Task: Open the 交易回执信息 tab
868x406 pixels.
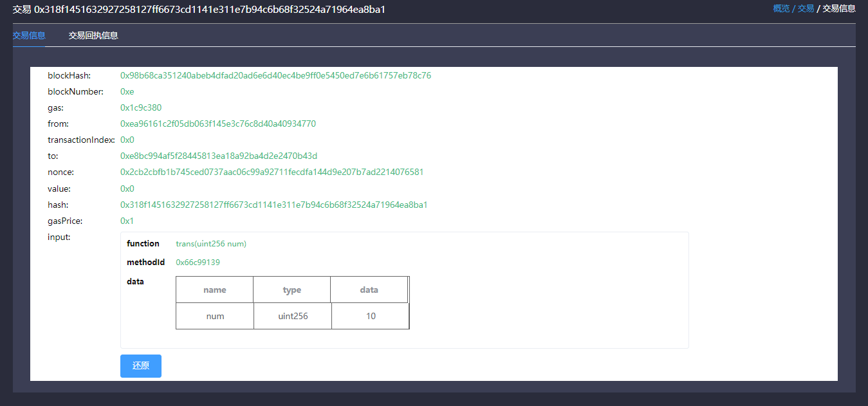Action: click(x=93, y=35)
